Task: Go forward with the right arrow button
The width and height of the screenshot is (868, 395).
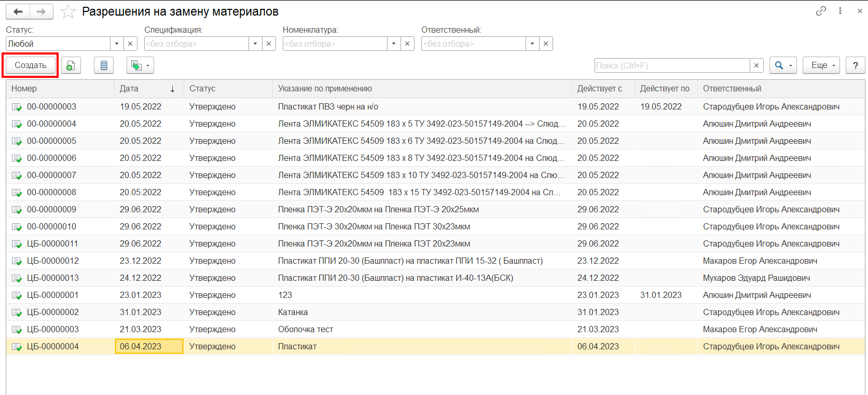Action: point(42,11)
